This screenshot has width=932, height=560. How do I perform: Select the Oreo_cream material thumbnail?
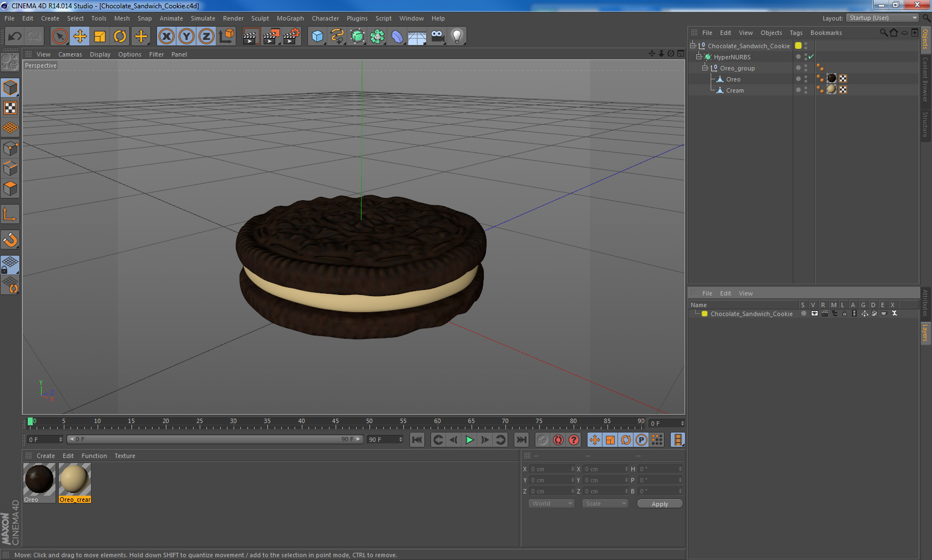click(x=74, y=479)
